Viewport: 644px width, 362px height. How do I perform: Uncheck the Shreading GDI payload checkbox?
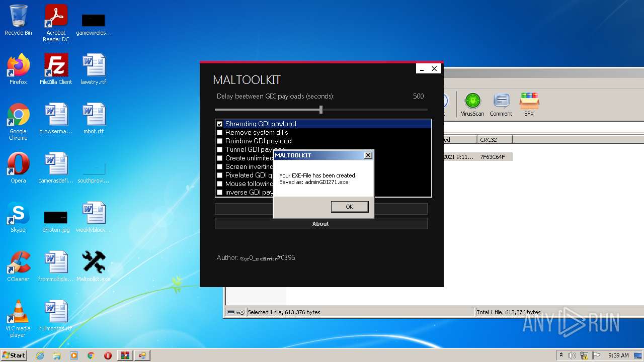[219, 124]
